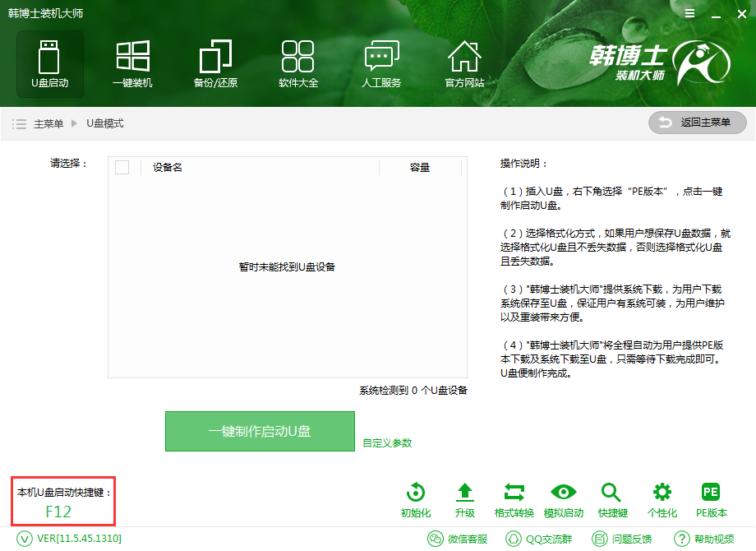Click the 初始化 initialize icon

point(416,500)
